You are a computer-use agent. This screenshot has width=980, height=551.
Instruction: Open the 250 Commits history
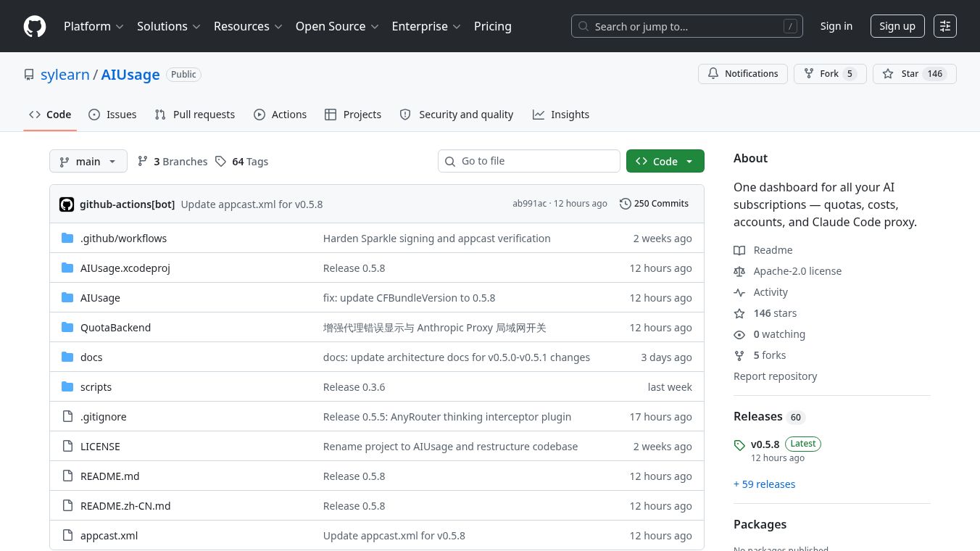(654, 204)
